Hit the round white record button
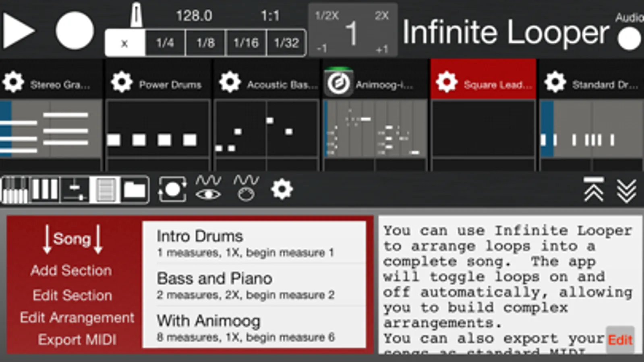 coord(75,31)
